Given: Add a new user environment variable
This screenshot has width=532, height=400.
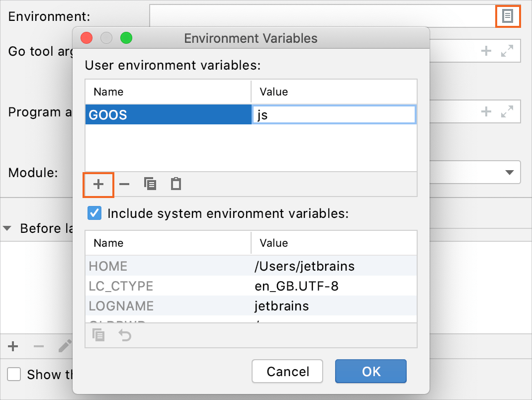Looking at the screenshot, I should [x=98, y=185].
